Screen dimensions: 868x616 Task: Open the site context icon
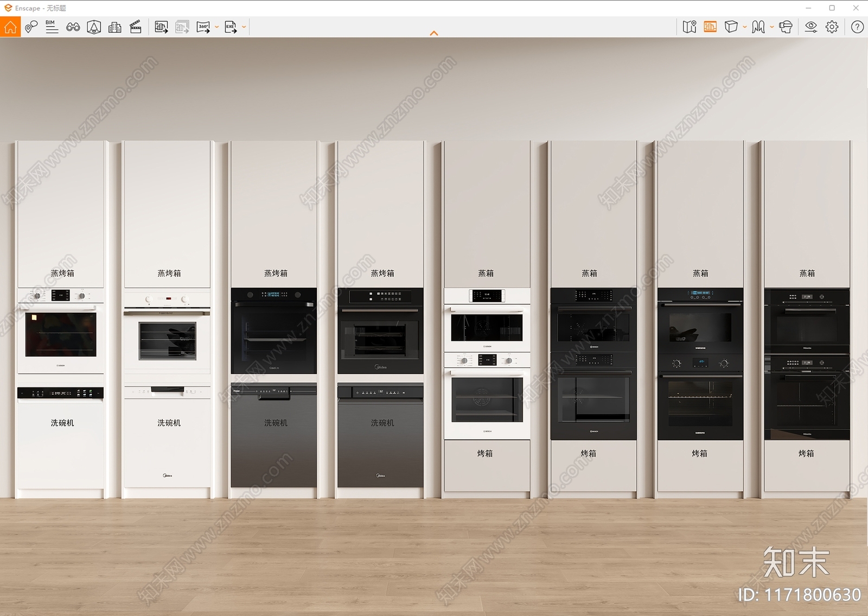[x=94, y=27]
